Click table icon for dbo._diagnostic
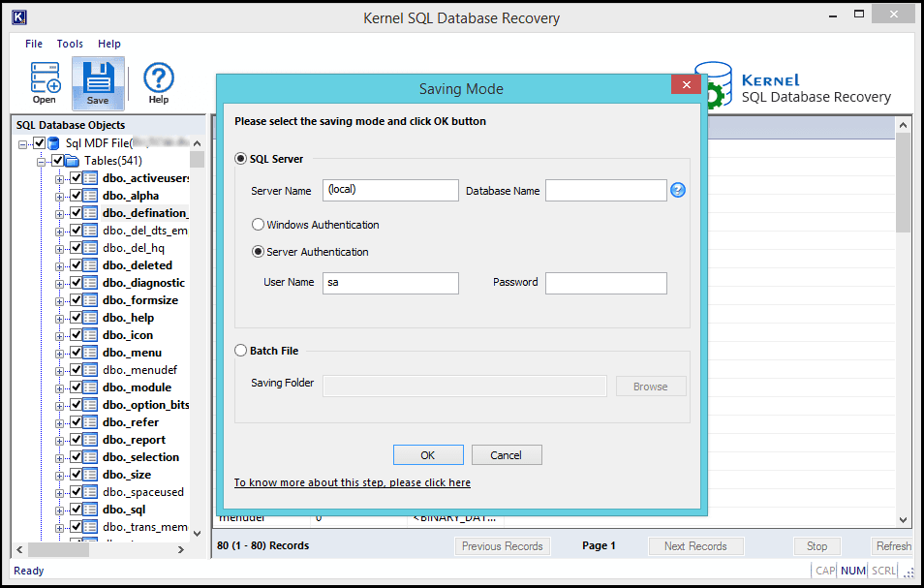This screenshot has width=924, height=588. (90, 282)
